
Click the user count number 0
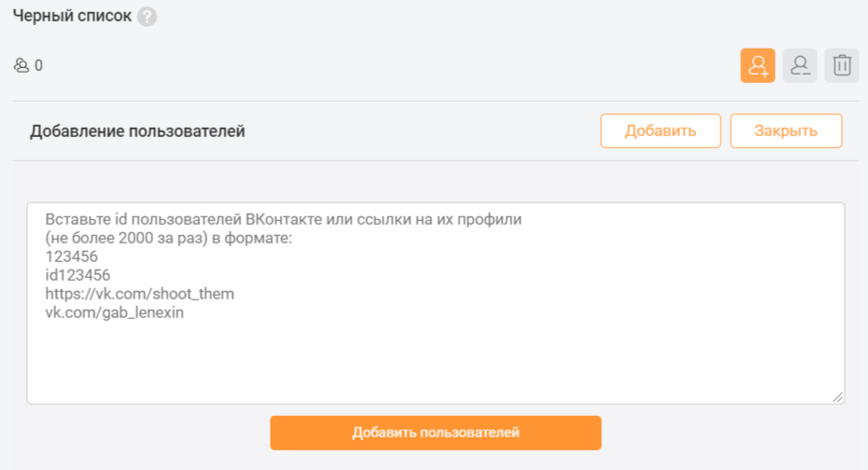click(x=38, y=65)
